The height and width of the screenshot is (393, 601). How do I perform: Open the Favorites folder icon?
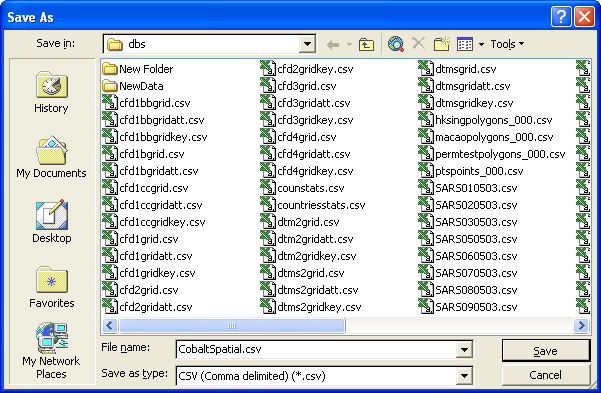point(52,280)
